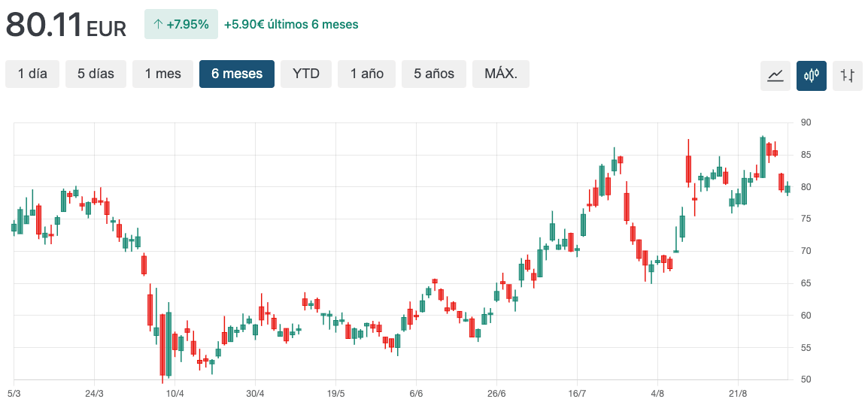Viewport: 868px width, 408px height.
Task: Click the tall red candle dropping to 50
Action: (x=162, y=344)
